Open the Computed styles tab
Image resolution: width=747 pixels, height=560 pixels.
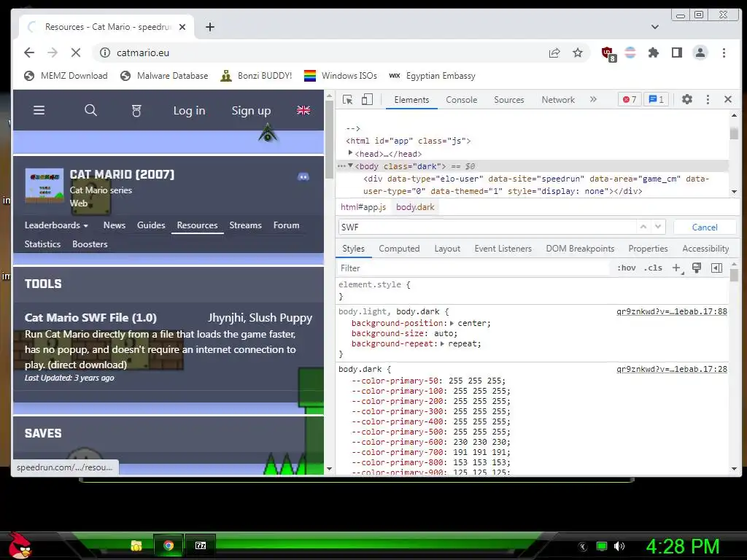pos(399,249)
